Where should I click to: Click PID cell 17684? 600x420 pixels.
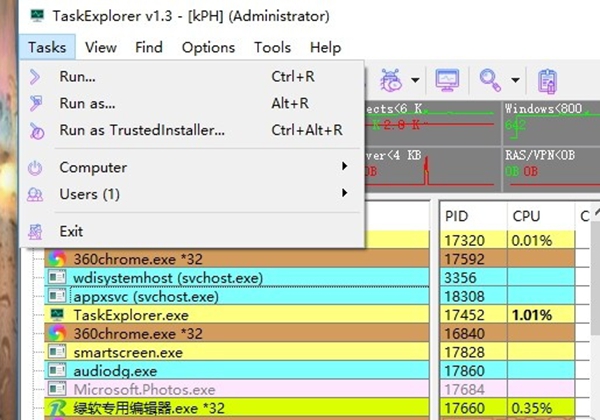(473, 389)
